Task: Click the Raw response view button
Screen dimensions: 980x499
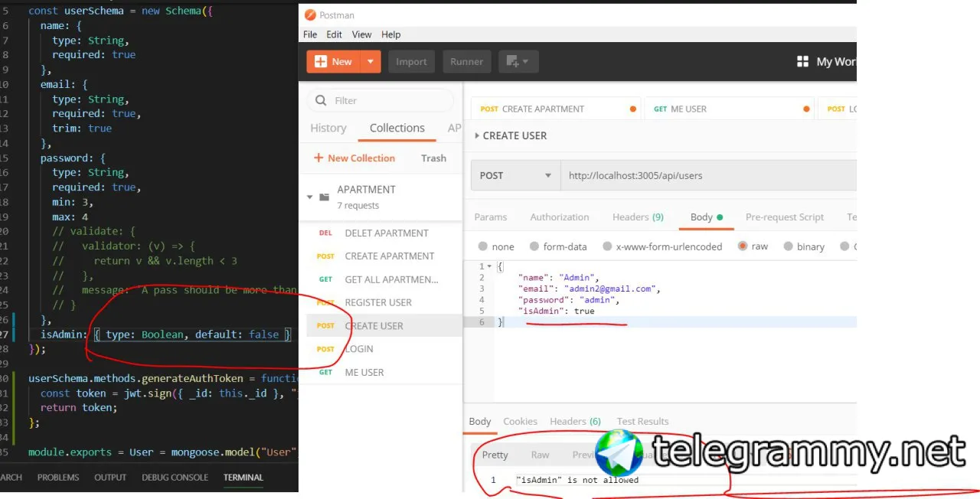Action: coord(541,455)
